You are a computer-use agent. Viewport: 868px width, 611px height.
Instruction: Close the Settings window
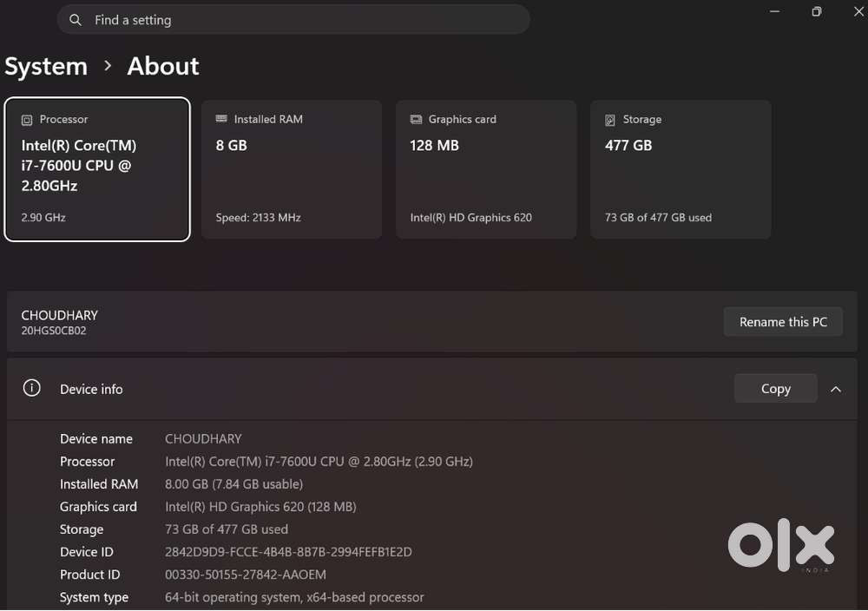(x=858, y=11)
